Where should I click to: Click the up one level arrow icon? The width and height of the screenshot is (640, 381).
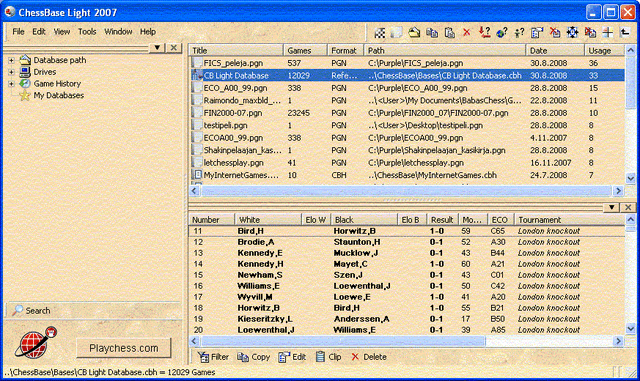(625, 33)
